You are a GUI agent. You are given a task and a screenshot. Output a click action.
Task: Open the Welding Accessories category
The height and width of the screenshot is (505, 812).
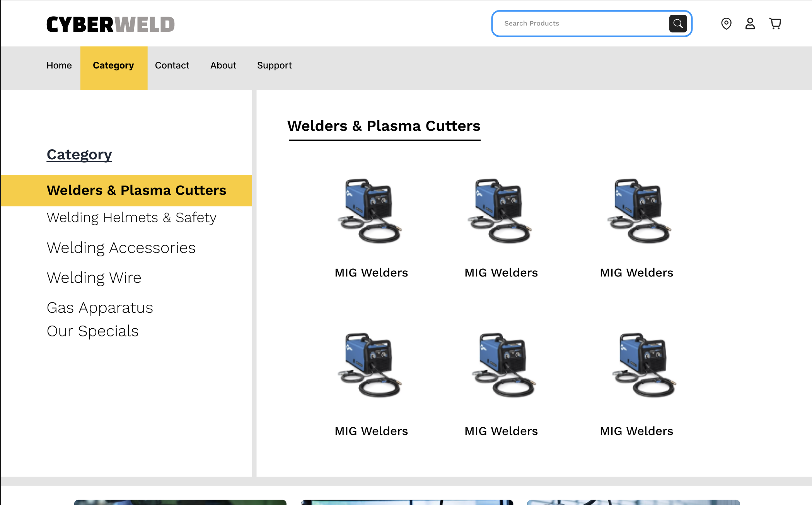[121, 247]
